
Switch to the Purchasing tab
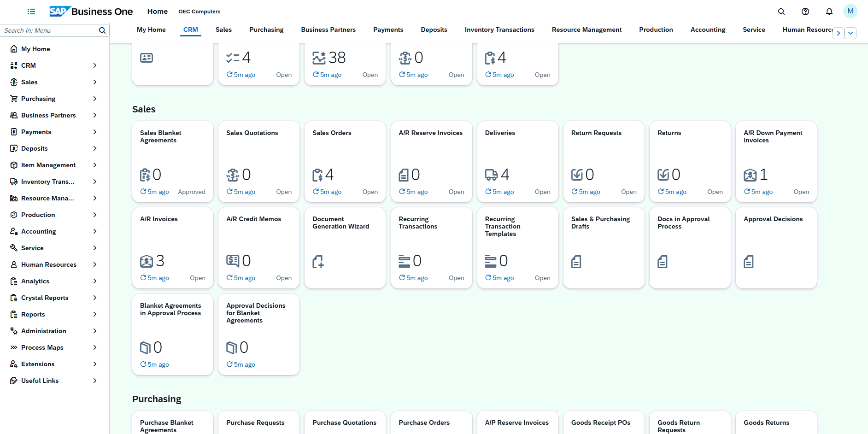click(x=266, y=29)
